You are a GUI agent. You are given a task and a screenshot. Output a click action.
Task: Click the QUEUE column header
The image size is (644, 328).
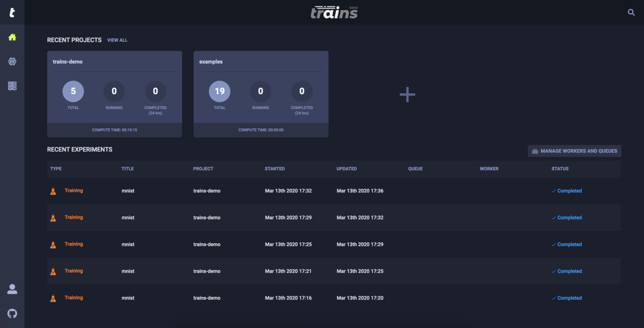coord(415,169)
